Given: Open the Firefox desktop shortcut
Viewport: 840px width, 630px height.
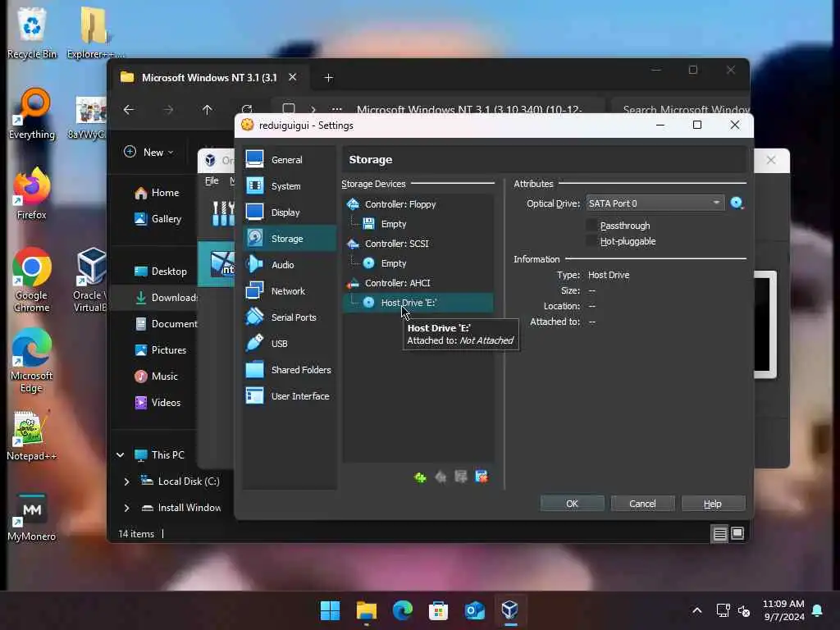Looking at the screenshot, I should tap(32, 193).
